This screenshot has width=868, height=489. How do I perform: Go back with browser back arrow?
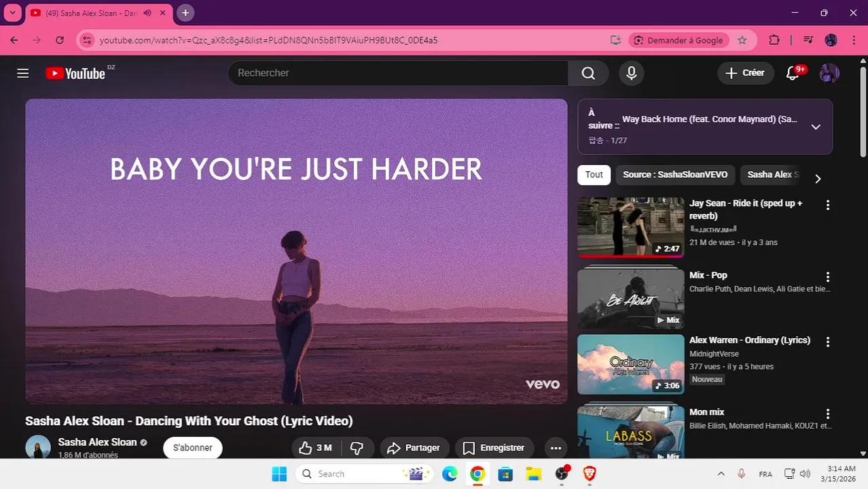click(x=14, y=40)
